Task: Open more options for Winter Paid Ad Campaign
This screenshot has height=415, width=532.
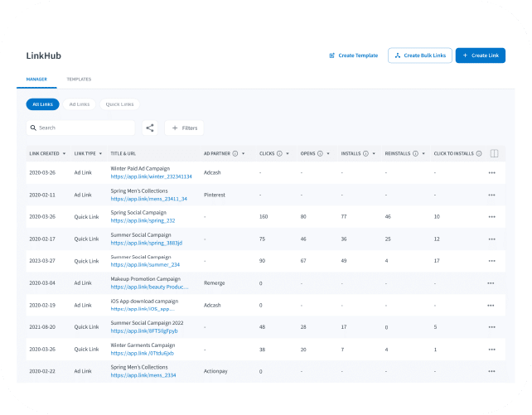Action: tap(491, 172)
